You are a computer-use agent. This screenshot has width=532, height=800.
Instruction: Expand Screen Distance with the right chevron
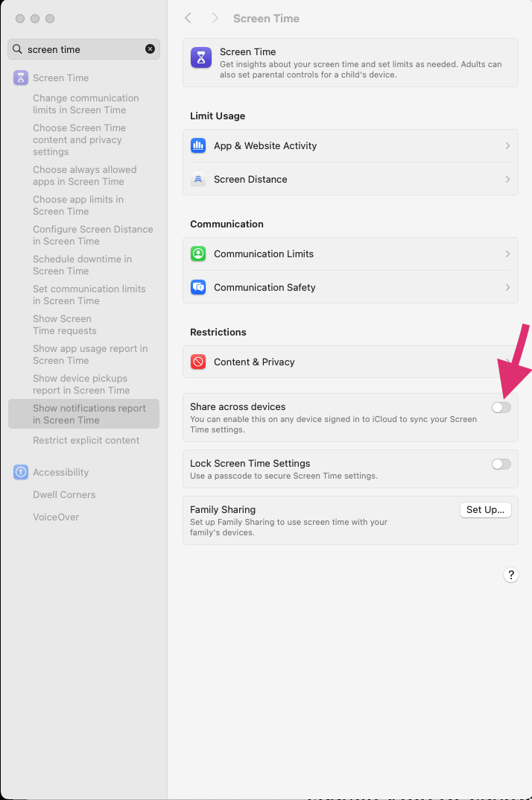[x=507, y=180]
